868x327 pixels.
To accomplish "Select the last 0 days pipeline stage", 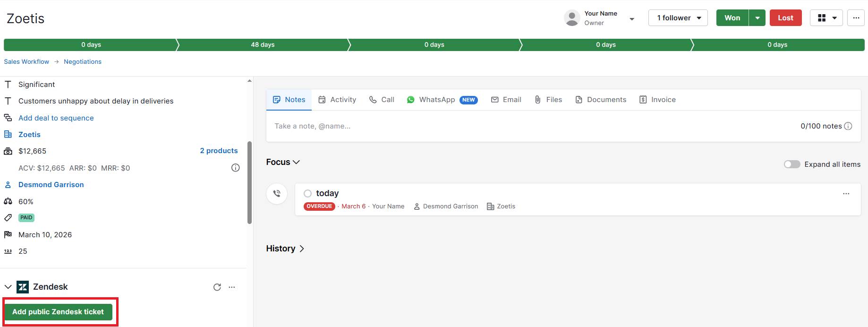I will (777, 45).
